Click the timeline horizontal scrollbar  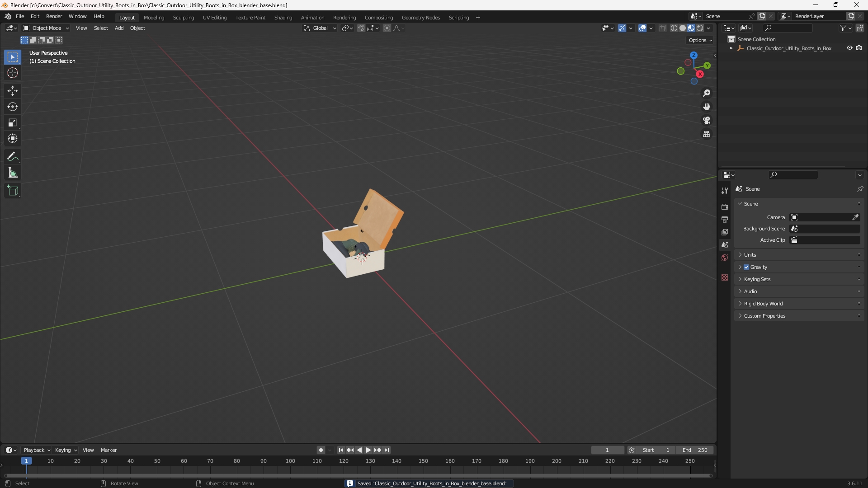tap(358, 475)
